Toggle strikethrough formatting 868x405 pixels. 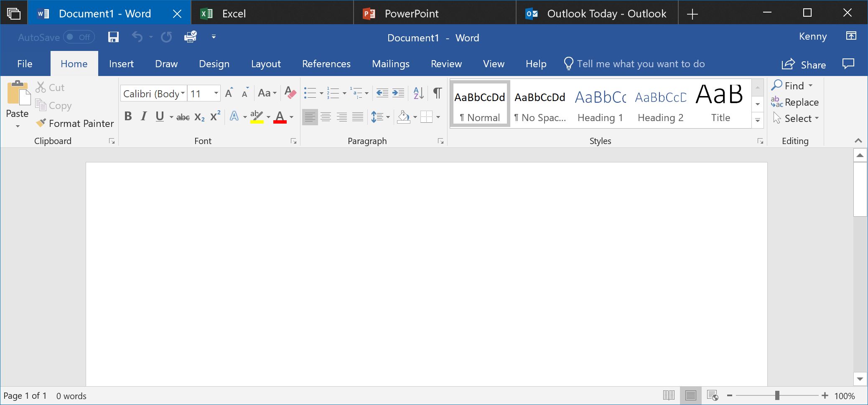pyautogui.click(x=183, y=117)
